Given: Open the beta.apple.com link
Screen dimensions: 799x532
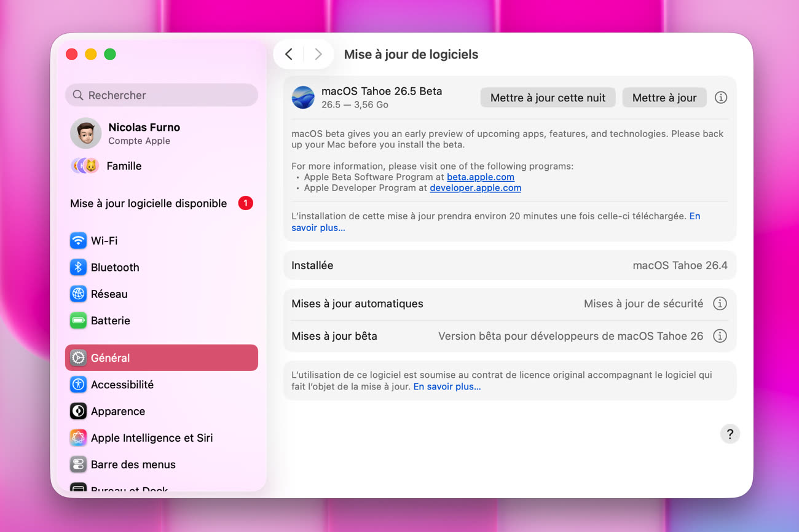Looking at the screenshot, I should 480,177.
